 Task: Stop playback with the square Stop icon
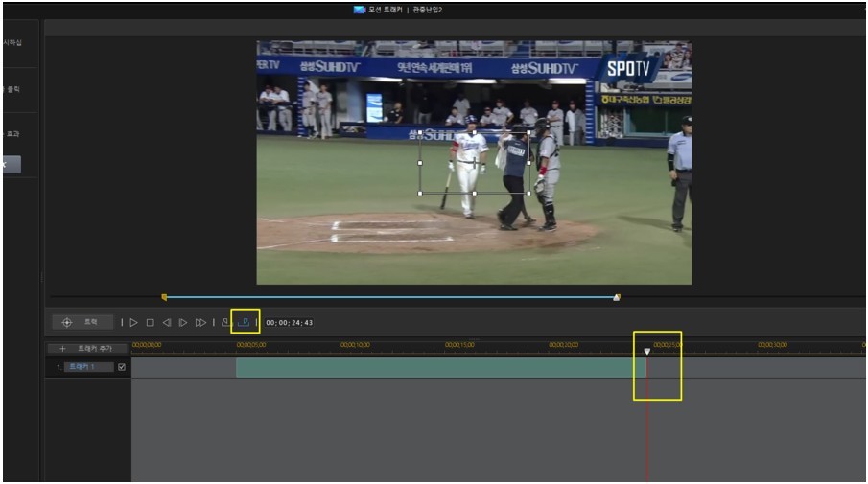tap(150, 323)
